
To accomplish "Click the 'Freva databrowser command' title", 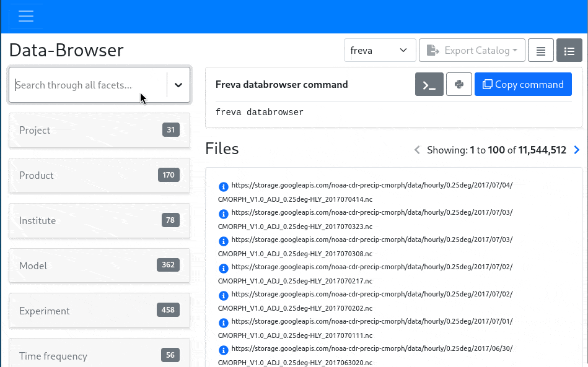I will tap(282, 85).
